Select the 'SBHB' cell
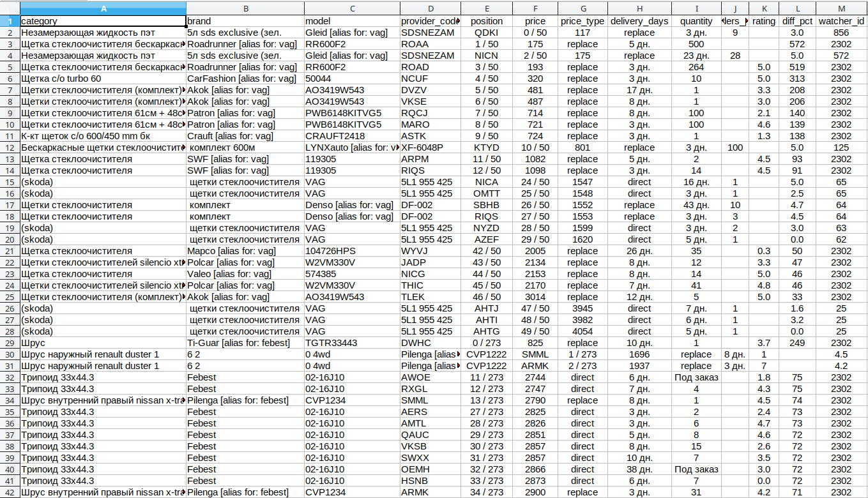Screen dimensions: 868x498 click(487, 205)
